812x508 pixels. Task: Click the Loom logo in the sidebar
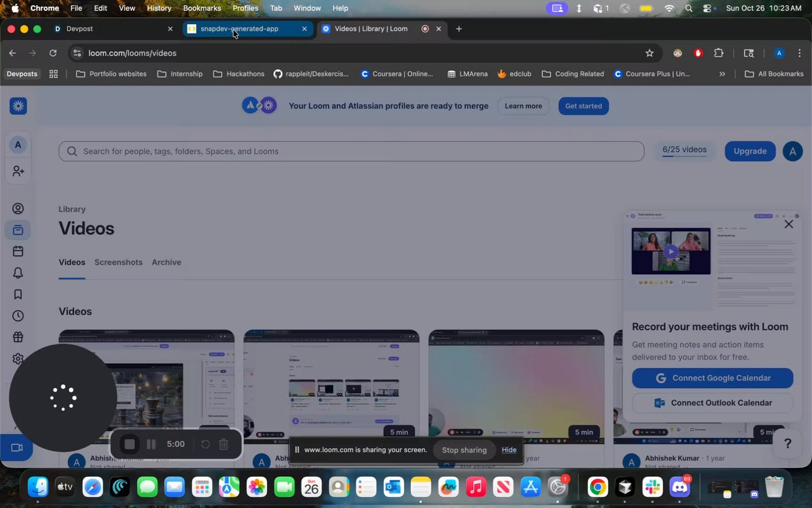point(18,106)
